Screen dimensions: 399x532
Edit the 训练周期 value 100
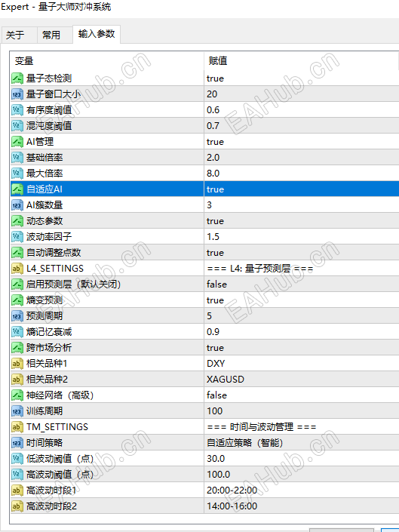(302, 411)
